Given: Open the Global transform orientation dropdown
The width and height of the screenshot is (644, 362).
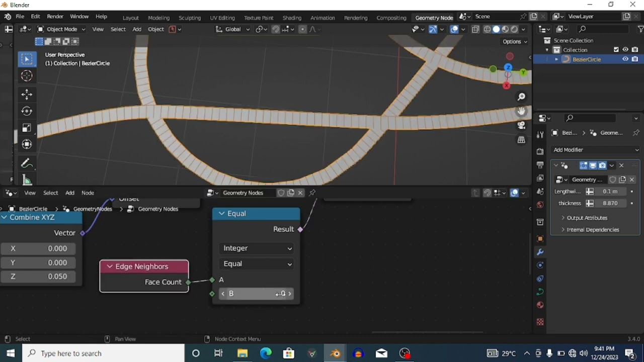Looking at the screenshot, I should pyautogui.click(x=233, y=29).
